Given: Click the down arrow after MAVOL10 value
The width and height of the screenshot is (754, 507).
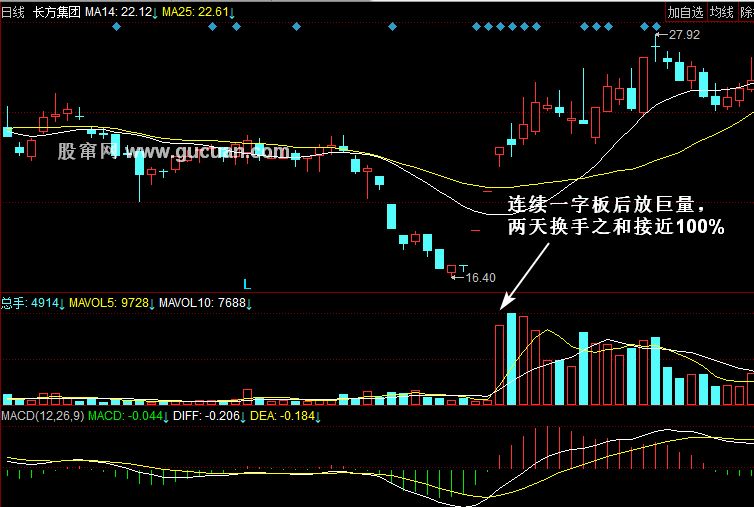Looking at the screenshot, I should pyautogui.click(x=249, y=302).
